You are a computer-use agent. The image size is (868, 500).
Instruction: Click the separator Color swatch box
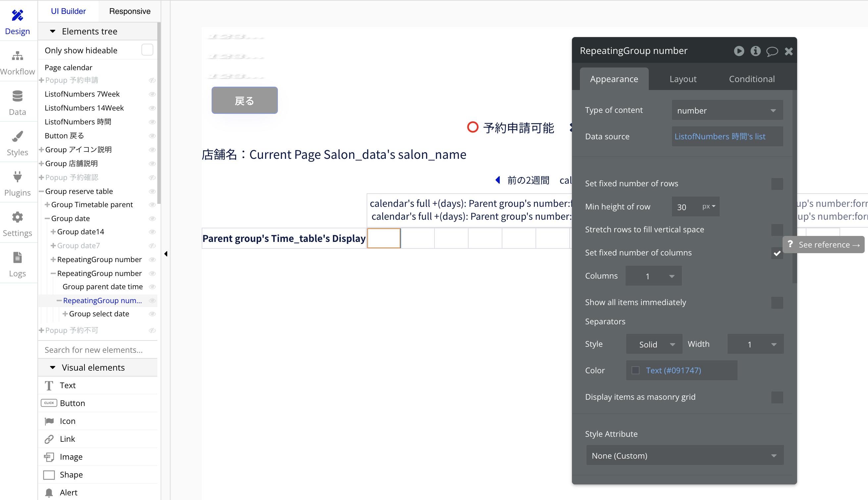(x=635, y=370)
